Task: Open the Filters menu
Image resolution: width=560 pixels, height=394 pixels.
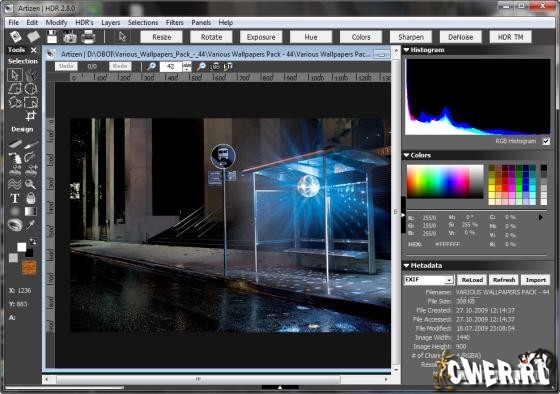Action: [x=174, y=23]
